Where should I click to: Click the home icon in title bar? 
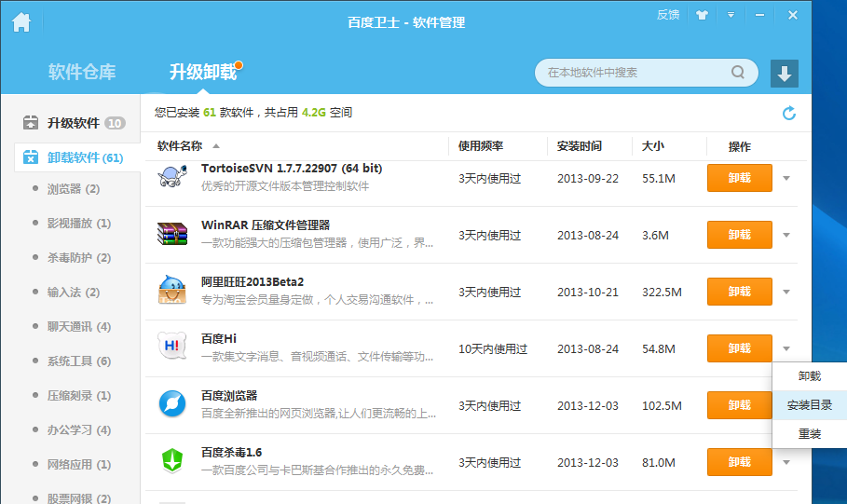pyautogui.click(x=21, y=21)
